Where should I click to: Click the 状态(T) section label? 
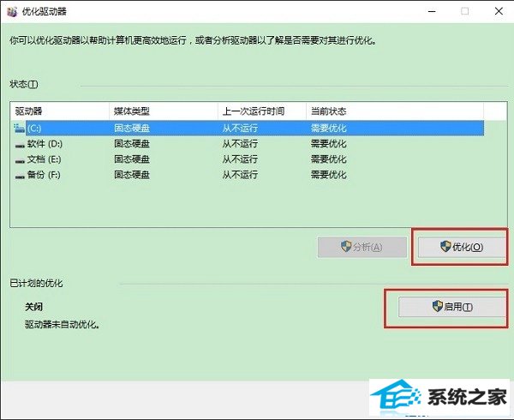[24, 84]
